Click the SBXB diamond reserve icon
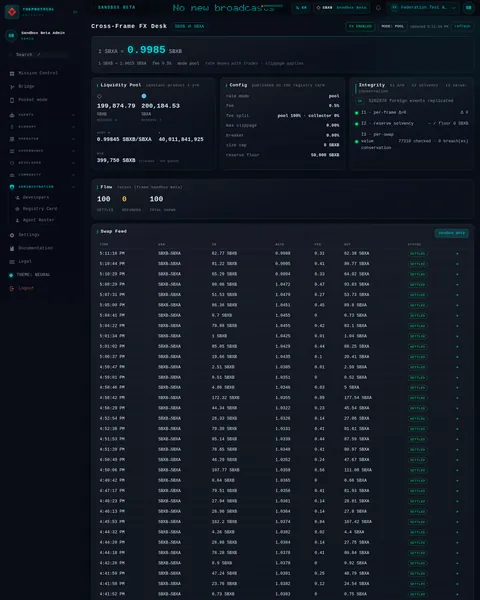 point(100,96)
